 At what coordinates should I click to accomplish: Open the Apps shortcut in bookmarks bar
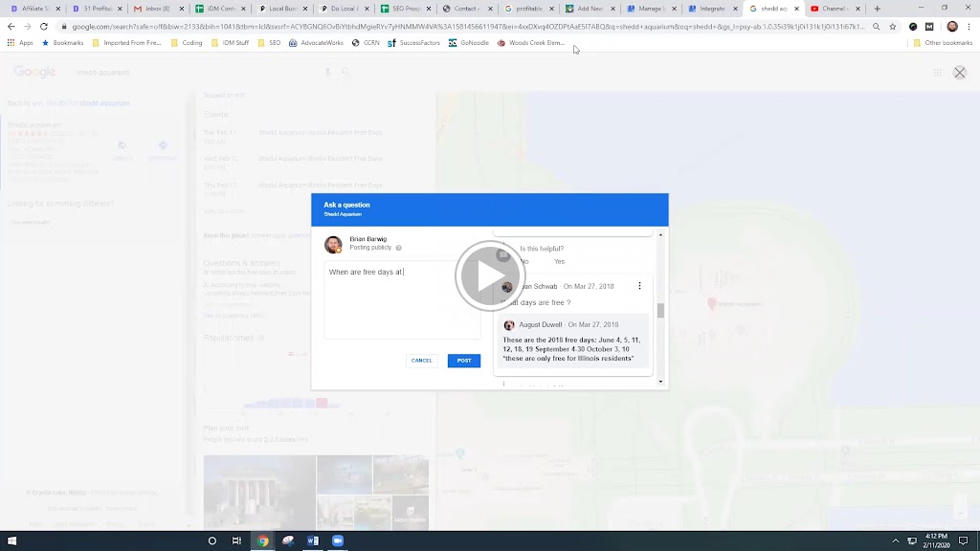coord(20,43)
